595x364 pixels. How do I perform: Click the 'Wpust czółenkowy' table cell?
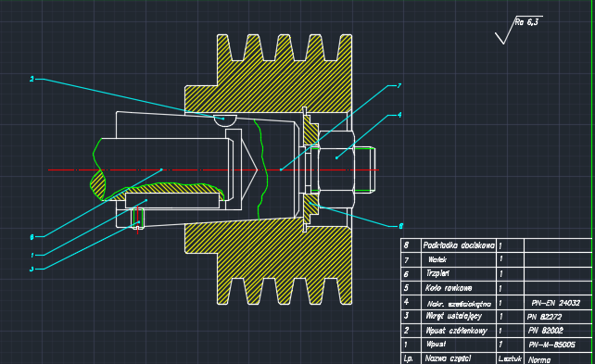pos(459,331)
